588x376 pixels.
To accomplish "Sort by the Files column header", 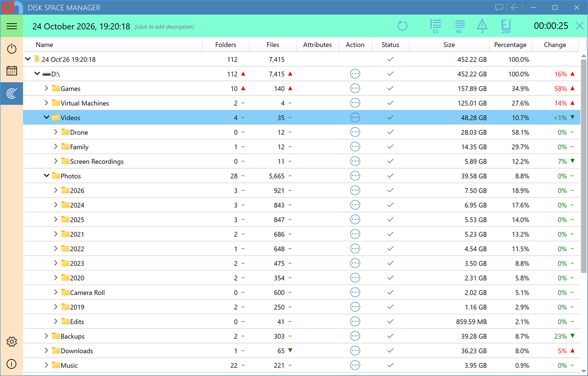I will pyautogui.click(x=273, y=45).
